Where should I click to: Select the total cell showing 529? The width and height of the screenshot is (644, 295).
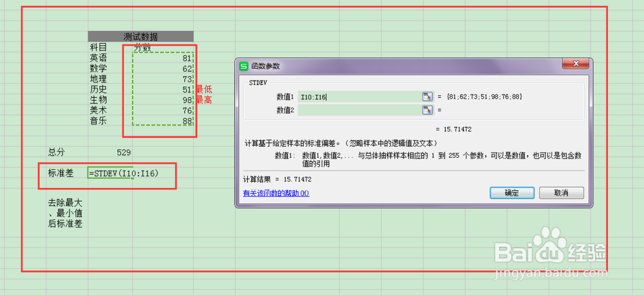point(110,153)
